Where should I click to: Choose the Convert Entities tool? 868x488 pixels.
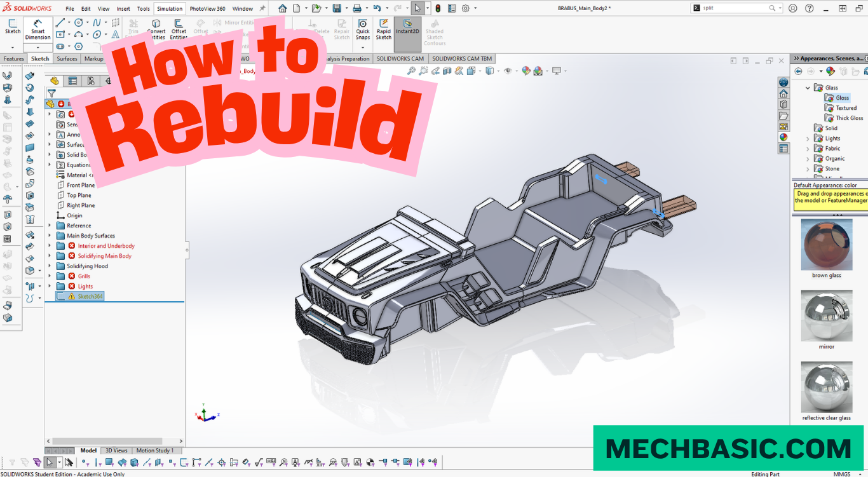pyautogui.click(x=156, y=29)
